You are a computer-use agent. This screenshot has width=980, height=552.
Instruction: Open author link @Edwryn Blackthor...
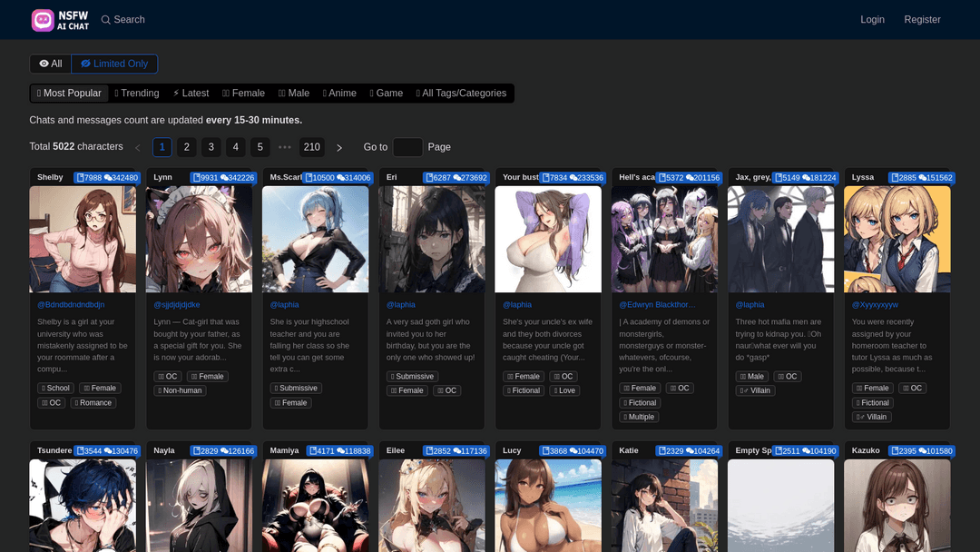point(657,305)
